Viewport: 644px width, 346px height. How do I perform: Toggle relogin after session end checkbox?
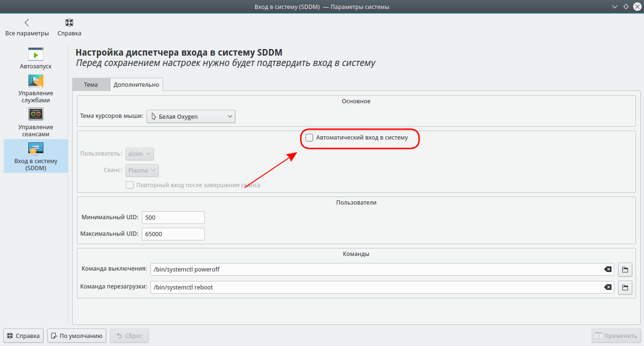[130, 185]
